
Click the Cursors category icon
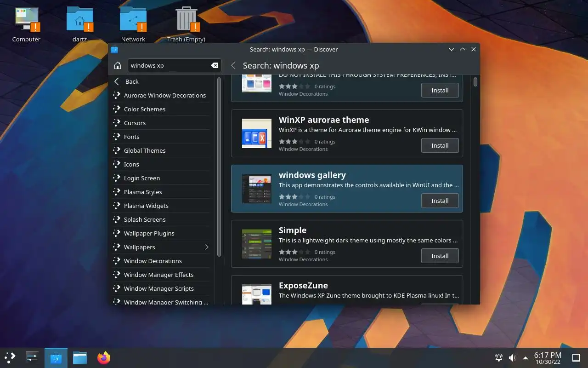(x=117, y=123)
